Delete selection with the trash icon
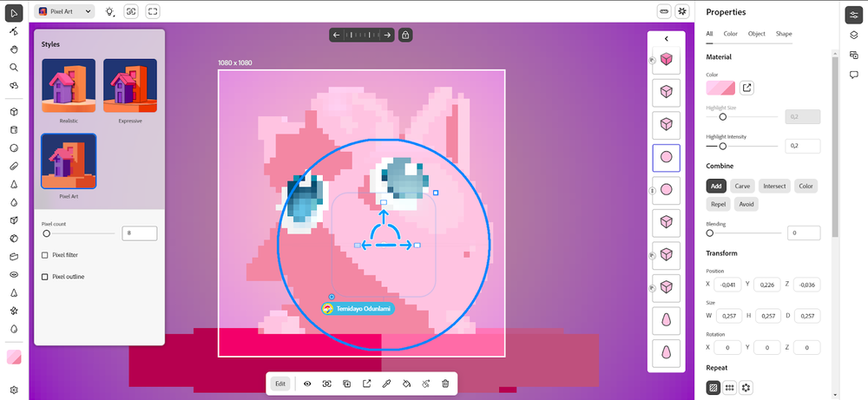Viewport: 868px width, 400px height. point(445,384)
